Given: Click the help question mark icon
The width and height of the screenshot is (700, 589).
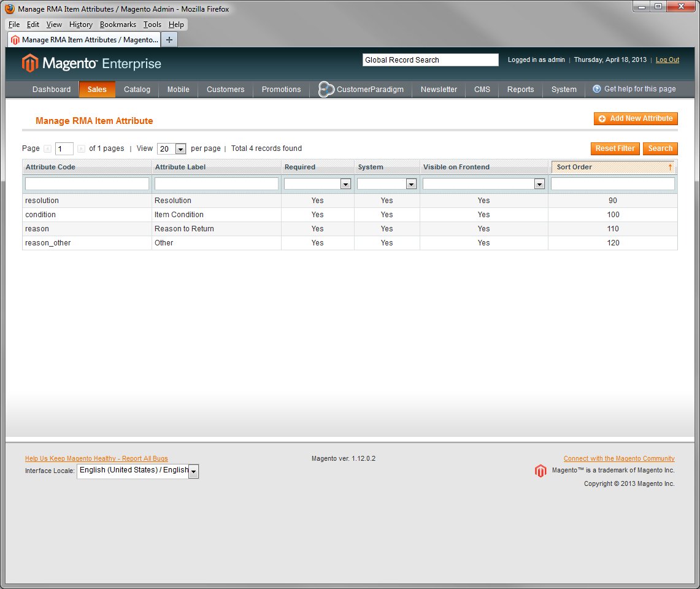Looking at the screenshot, I should coord(596,89).
